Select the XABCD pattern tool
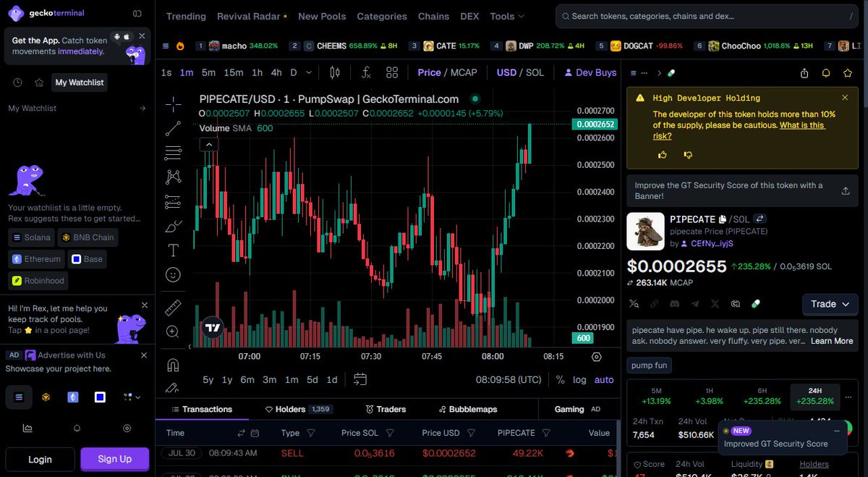This screenshot has width=868, height=477. (x=173, y=177)
